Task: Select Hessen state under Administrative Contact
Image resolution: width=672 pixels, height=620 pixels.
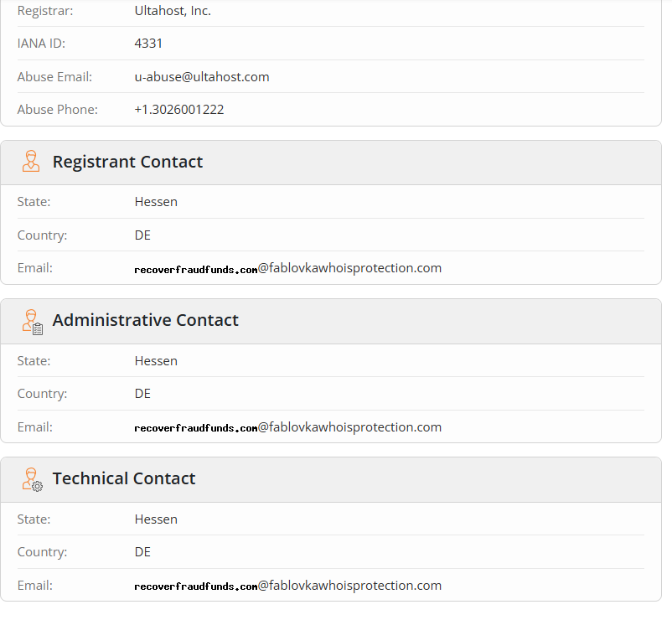Action: tap(156, 360)
